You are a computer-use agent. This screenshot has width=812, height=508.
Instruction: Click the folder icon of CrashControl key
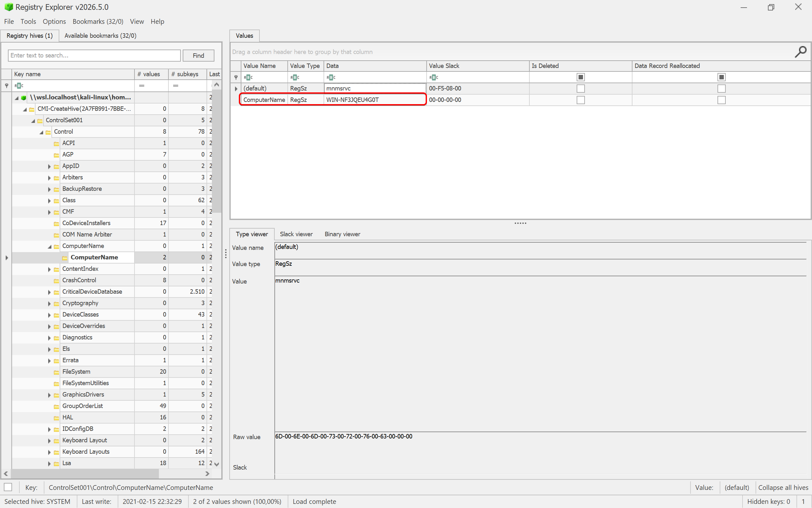pyautogui.click(x=56, y=281)
